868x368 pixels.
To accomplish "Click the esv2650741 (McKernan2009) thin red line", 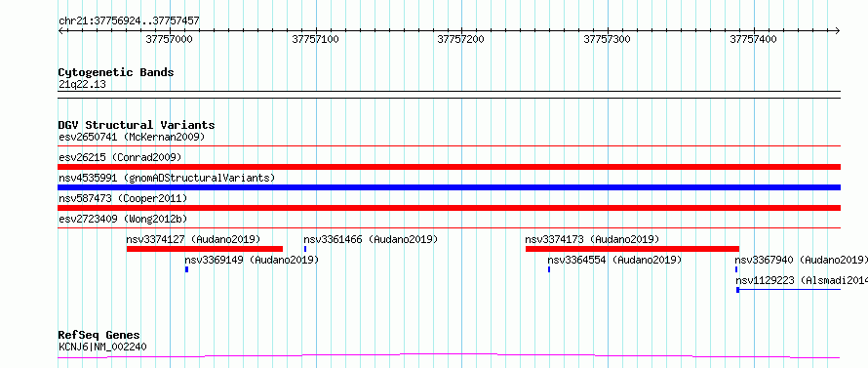I will tap(449, 146).
